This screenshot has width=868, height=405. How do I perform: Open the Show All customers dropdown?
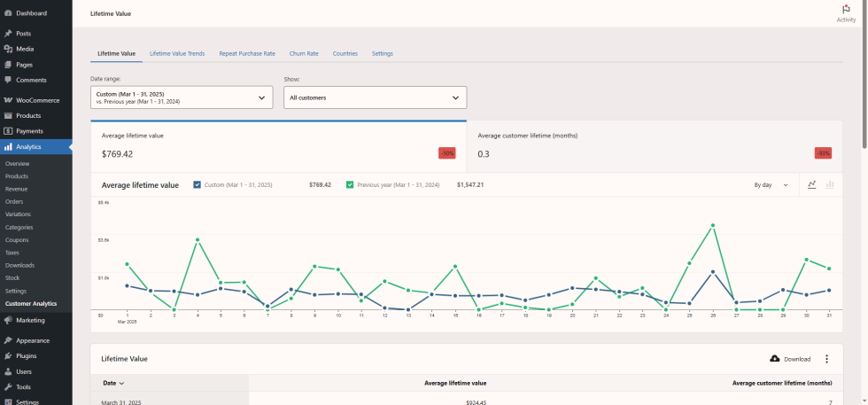(375, 97)
